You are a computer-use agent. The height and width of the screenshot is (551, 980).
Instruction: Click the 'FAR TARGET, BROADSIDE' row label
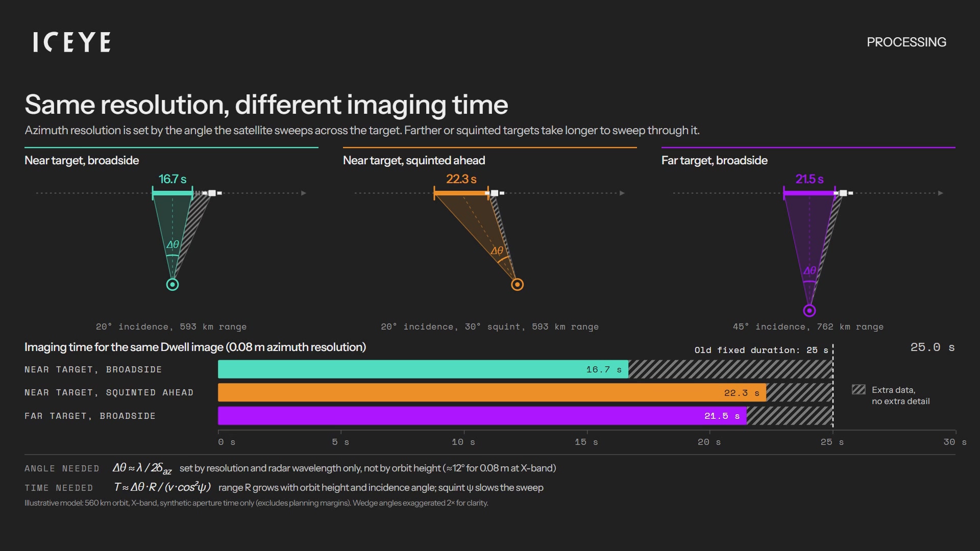click(90, 416)
